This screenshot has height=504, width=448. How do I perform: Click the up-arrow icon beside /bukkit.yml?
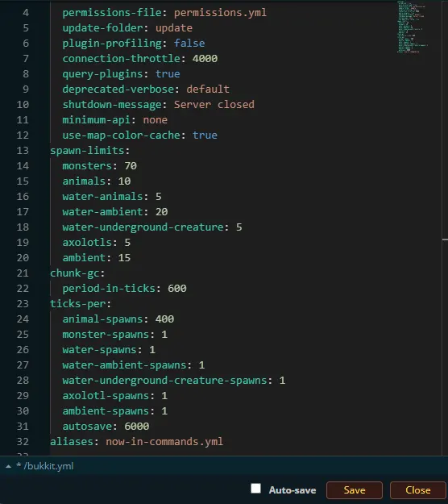click(9, 466)
